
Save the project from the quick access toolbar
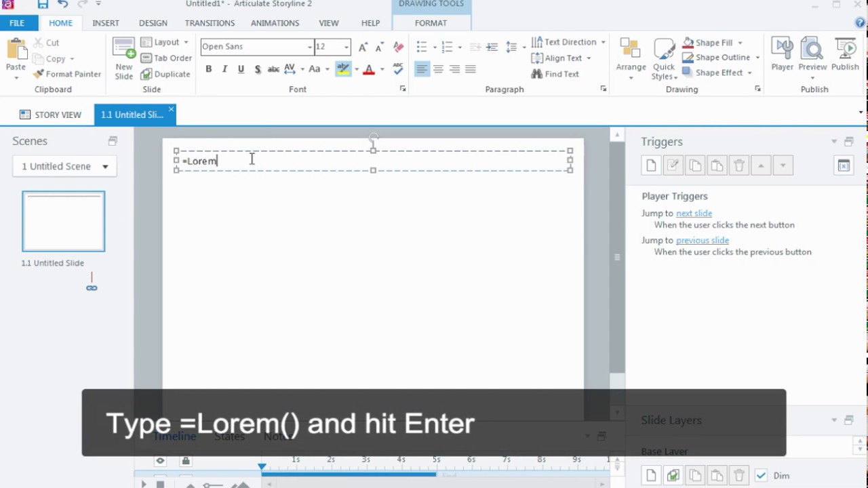coord(43,5)
